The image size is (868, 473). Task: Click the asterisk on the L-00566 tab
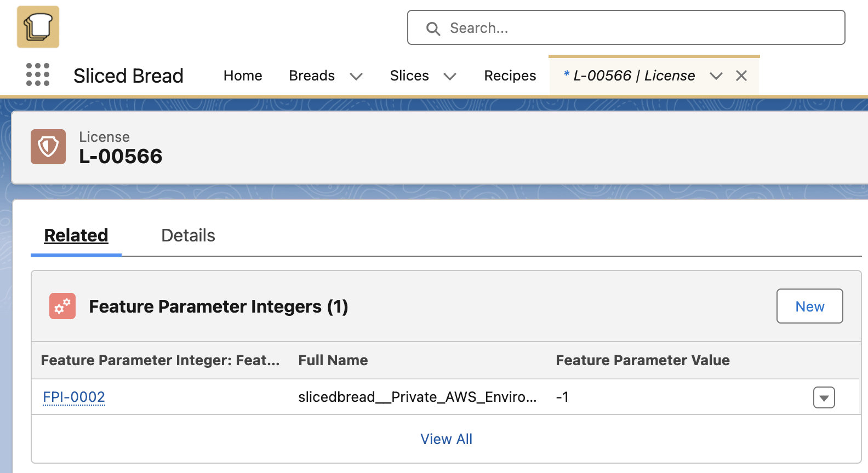(x=566, y=76)
